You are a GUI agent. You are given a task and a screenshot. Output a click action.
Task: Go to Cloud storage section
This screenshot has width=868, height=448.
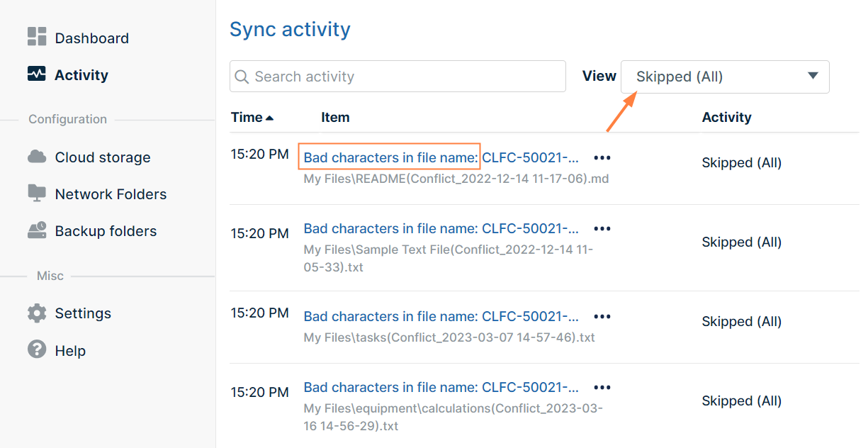pyautogui.click(x=102, y=157)
